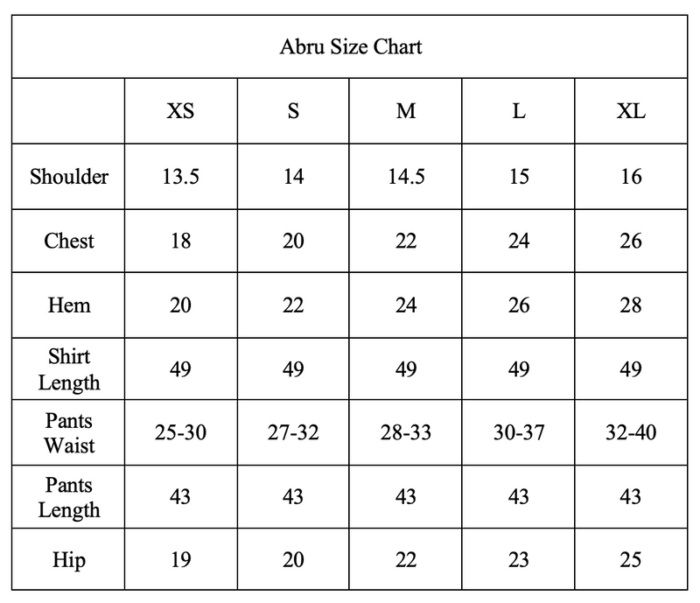Click the Hem row label
The width and height of the screenshot is (700, 603).
coord(69,305)
